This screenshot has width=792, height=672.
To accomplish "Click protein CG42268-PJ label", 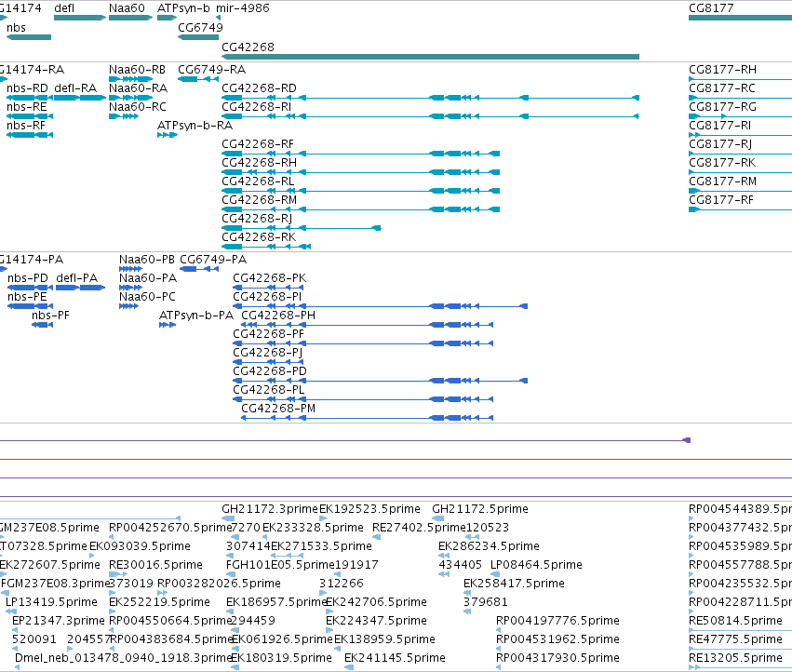I will coord(268,352).
